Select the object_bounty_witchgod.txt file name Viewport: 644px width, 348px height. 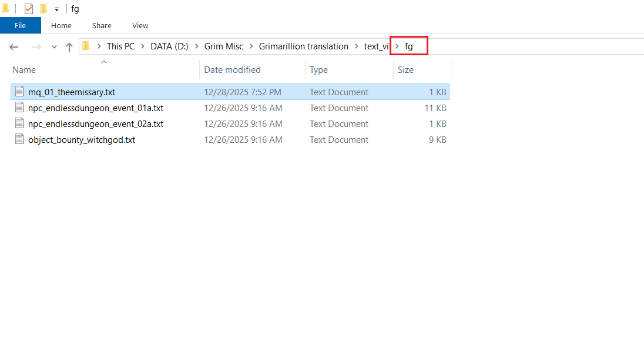point(81,140)
